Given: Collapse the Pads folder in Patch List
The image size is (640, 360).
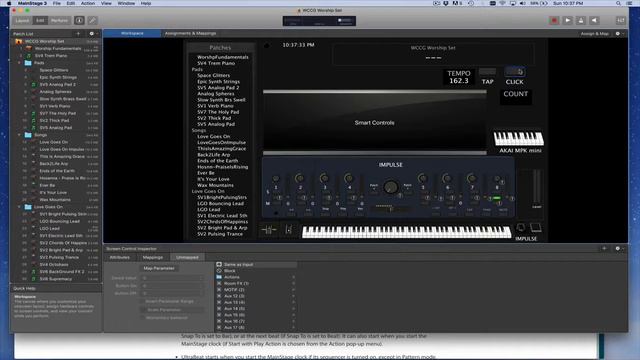Looking at the screenshot, I should (19, 63).
